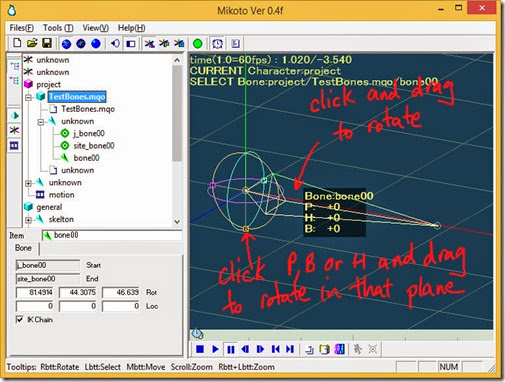Click the green circle toolbar button

[198, 43]
